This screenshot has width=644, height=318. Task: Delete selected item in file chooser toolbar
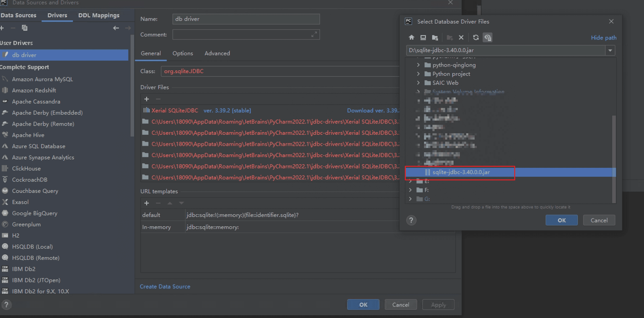point(461,37)
